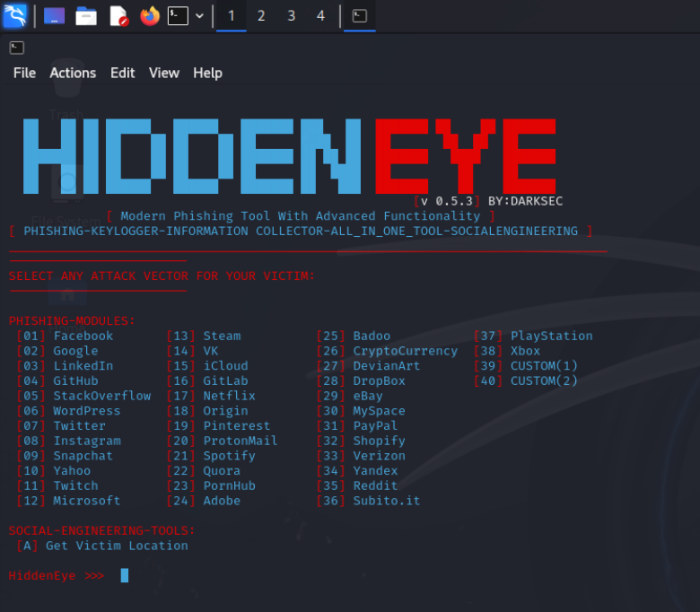Click the [12] Microsoft module entry

[68, 501]
